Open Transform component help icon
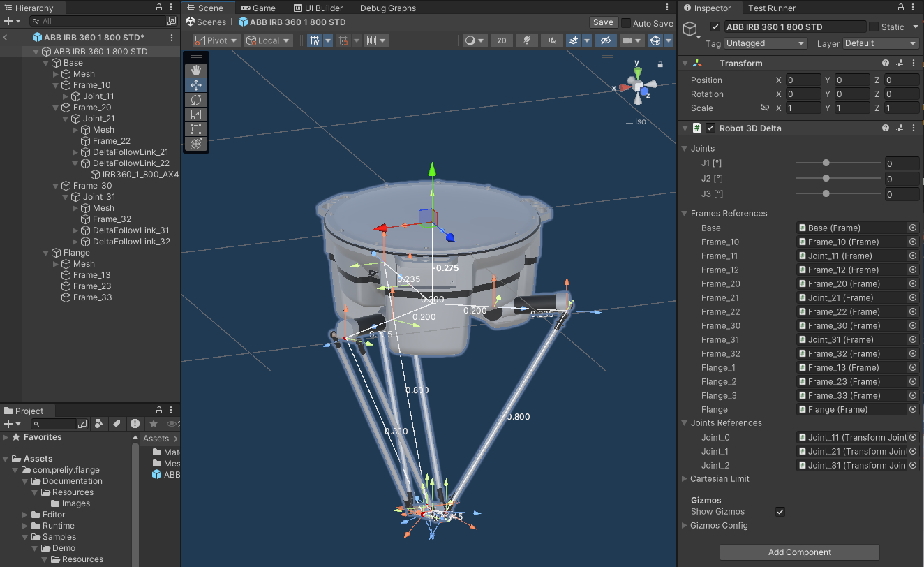The image size is (924, 567). pyautogui.click(x=886, y=63)
